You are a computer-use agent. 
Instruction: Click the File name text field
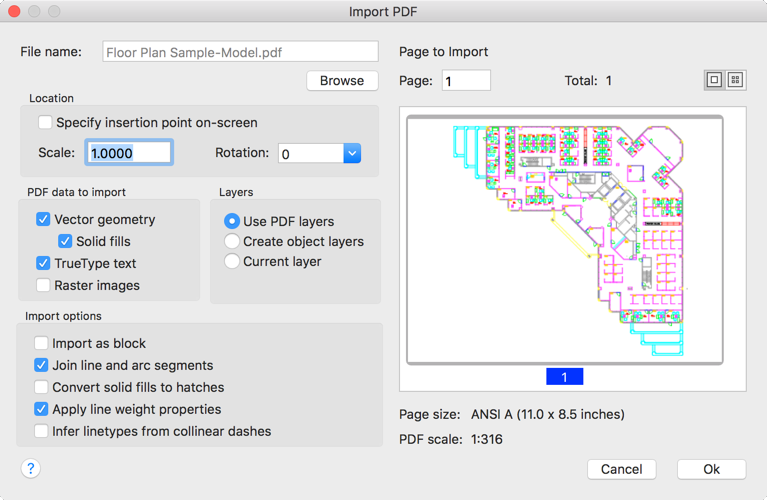[x=240, y=51]
